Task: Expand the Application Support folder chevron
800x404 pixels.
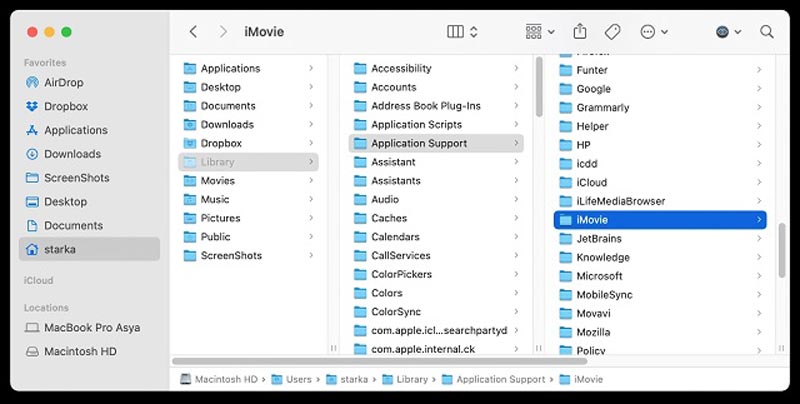Action: [x=516, y=143]
